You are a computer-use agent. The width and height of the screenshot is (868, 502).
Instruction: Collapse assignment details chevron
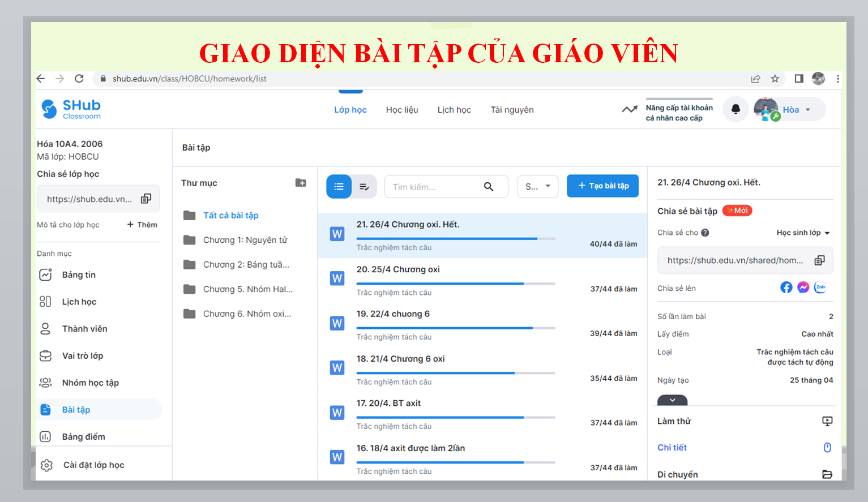(x=672, y=400)
